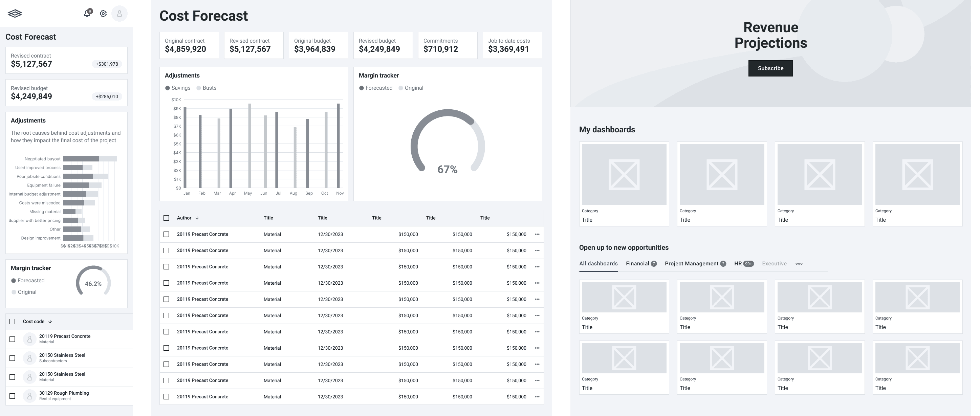This screenshot has width=980, height=416.
Task: Check the select-all box beside Author header
Action: 166,218
